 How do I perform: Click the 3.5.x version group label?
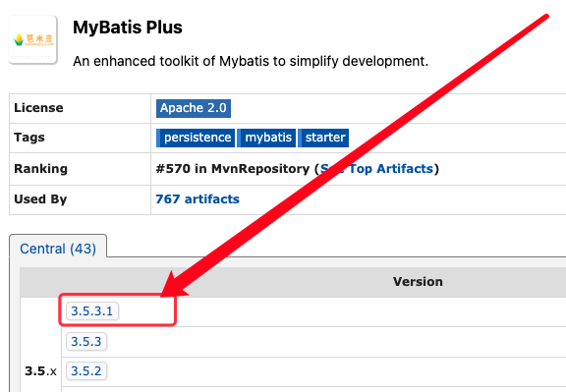point(41,371)
